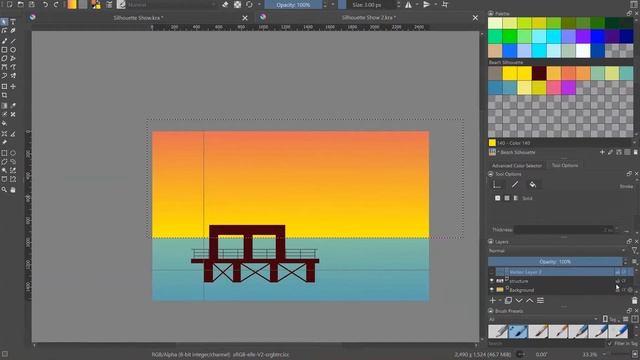
Task: Select the Transform tool
Action: (4, 87)
